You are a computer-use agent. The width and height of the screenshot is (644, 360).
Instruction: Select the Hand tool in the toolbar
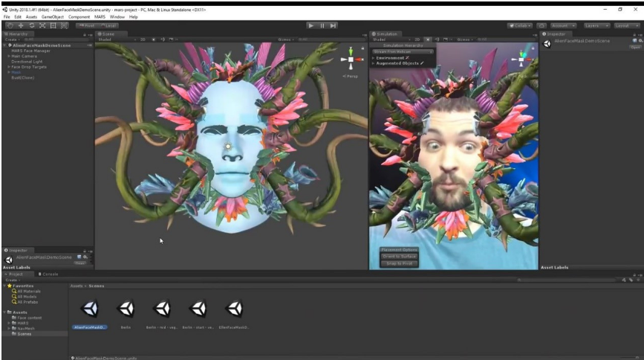click(x=10, y=25)
